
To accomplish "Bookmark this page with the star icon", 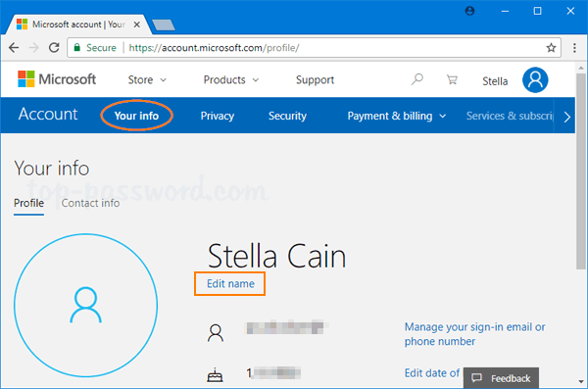I will tap(551, 48).
